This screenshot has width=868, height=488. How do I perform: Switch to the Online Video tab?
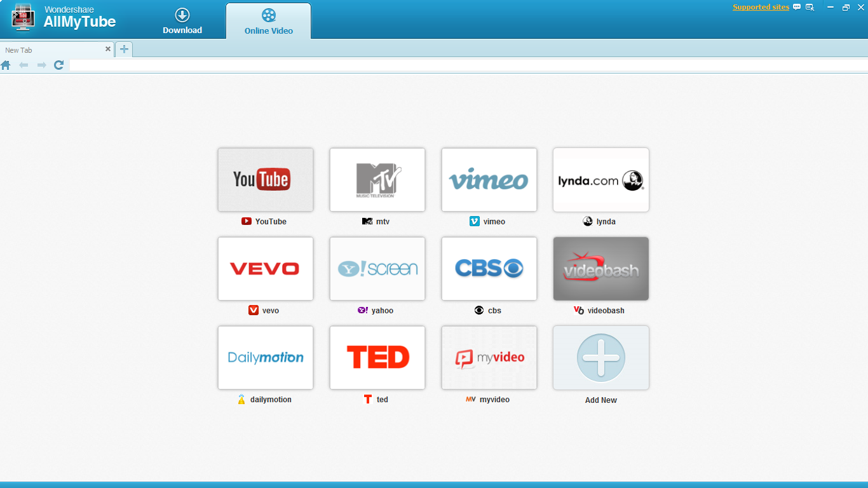[x=269, y=21]
